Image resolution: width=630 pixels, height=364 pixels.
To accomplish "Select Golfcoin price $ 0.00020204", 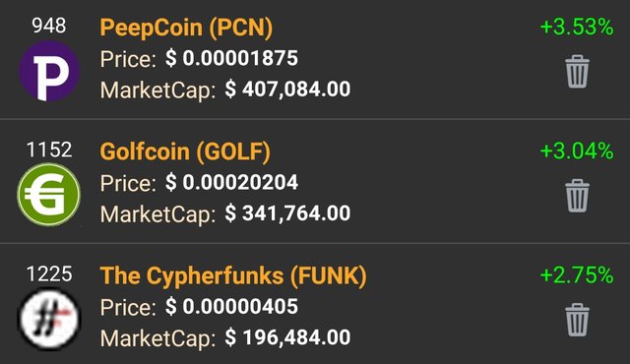I will (x=232, y=183).
